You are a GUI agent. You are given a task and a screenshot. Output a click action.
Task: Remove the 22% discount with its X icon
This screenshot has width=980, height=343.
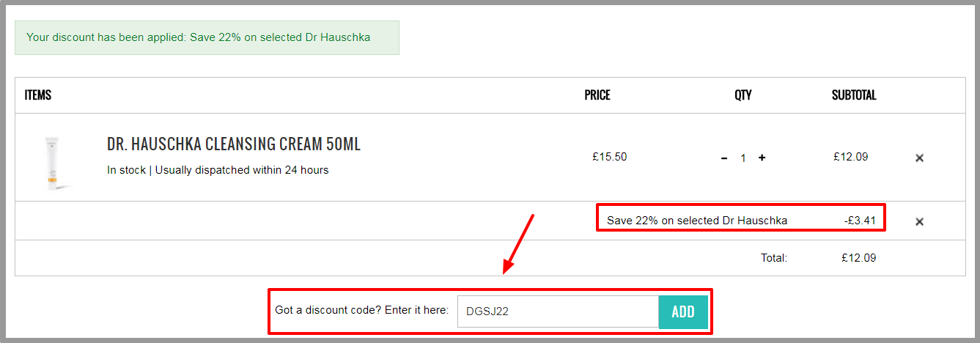919,221
